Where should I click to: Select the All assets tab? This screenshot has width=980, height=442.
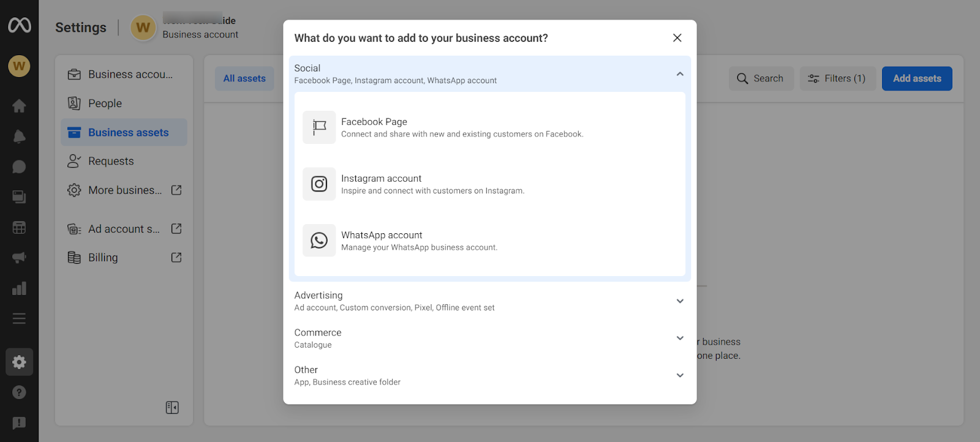click(244, 78)
